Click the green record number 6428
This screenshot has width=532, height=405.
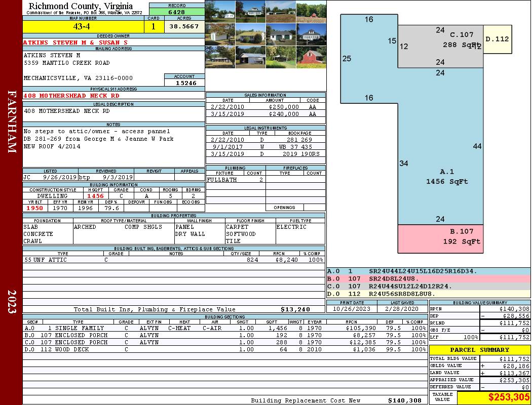(176, 12)
